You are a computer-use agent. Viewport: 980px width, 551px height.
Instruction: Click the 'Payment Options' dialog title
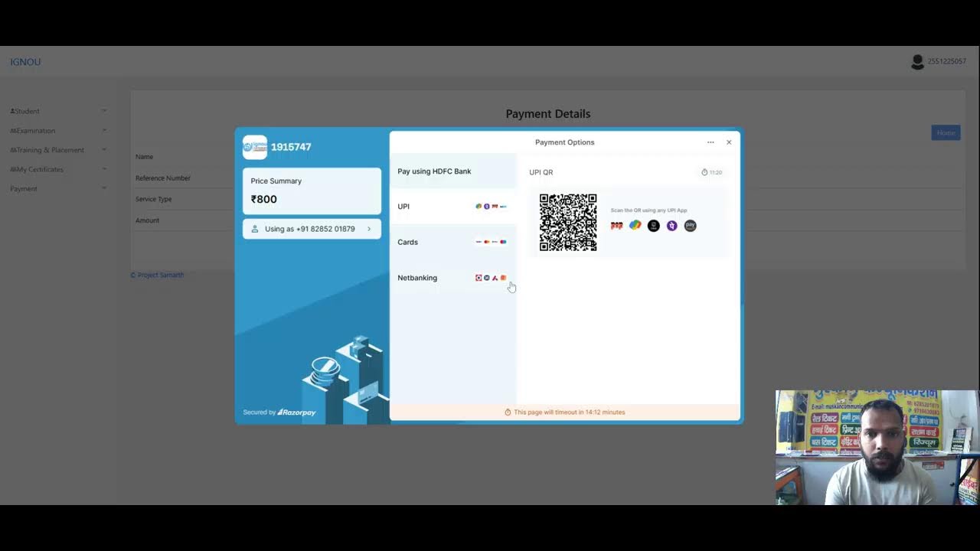[564, 142]
